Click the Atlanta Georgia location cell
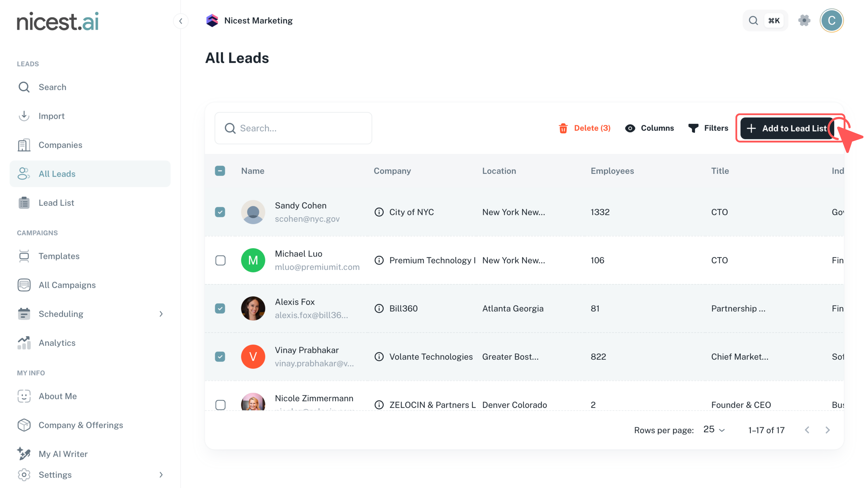Image resolution: width=868 pixels, height=488 pixels. (x=513, y=308)
